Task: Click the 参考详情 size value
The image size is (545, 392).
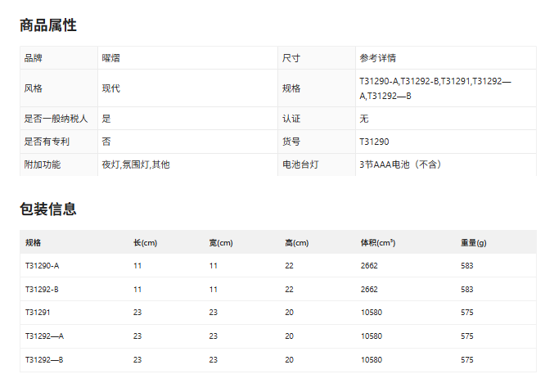Action: click(377, 58)
